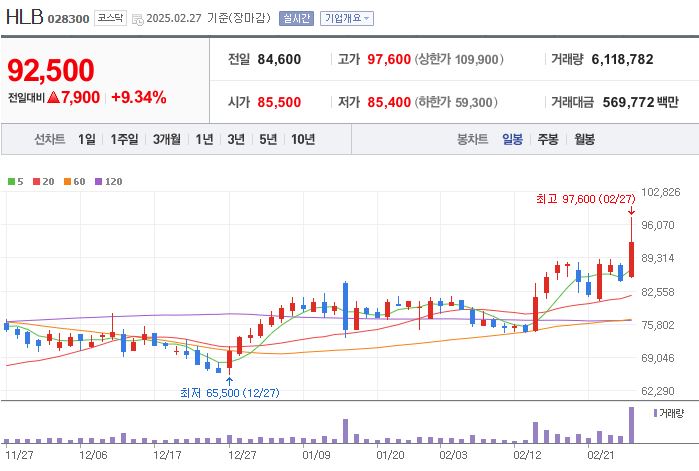This screenshot has width=699, height=471.
Task: Click the volume figure 6,118,782
Action: 622,59
